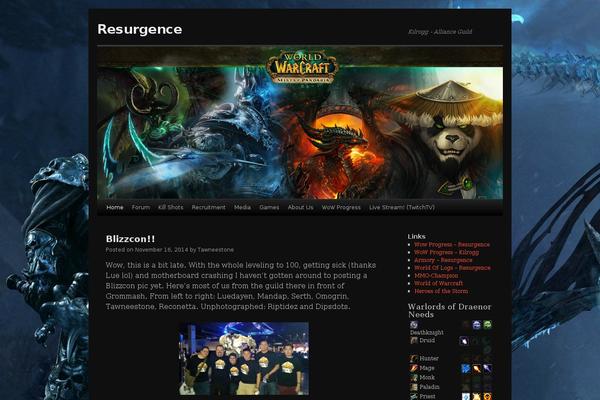Screen dimensions: 600x400
Task: Open the About Us page
Action: (300, 207)
